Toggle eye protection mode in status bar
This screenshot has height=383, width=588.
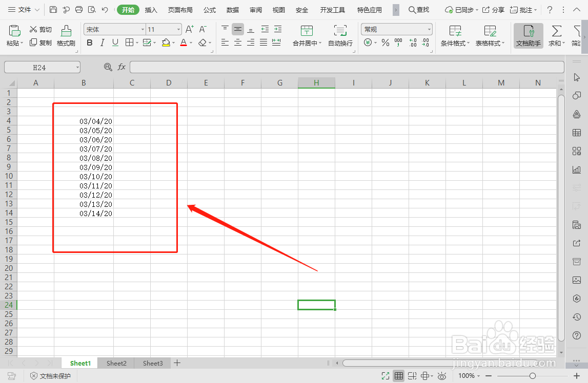coord(442,376)
